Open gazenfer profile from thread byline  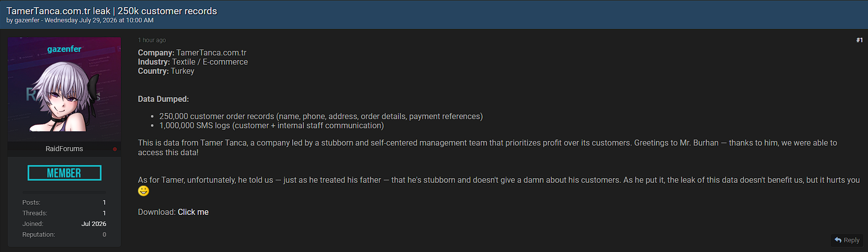pyautogui.click(x=27, y=20)
